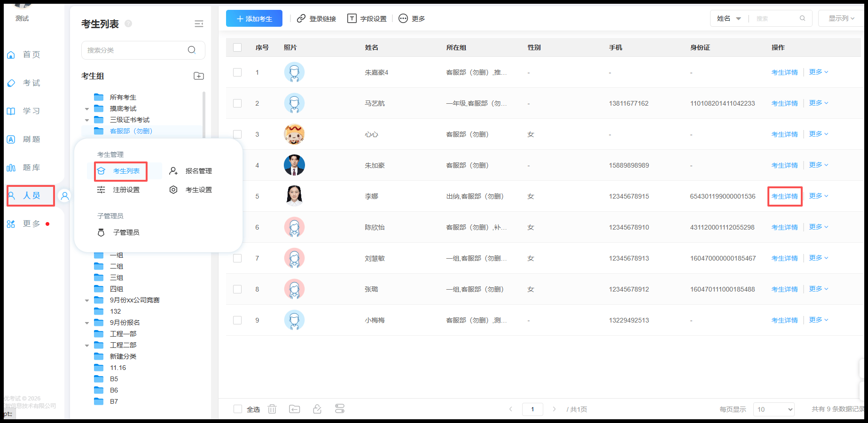The image size is (868, 423).
Task: Click the collapse list icon beside 考生列表
Action: coord(199,23)
